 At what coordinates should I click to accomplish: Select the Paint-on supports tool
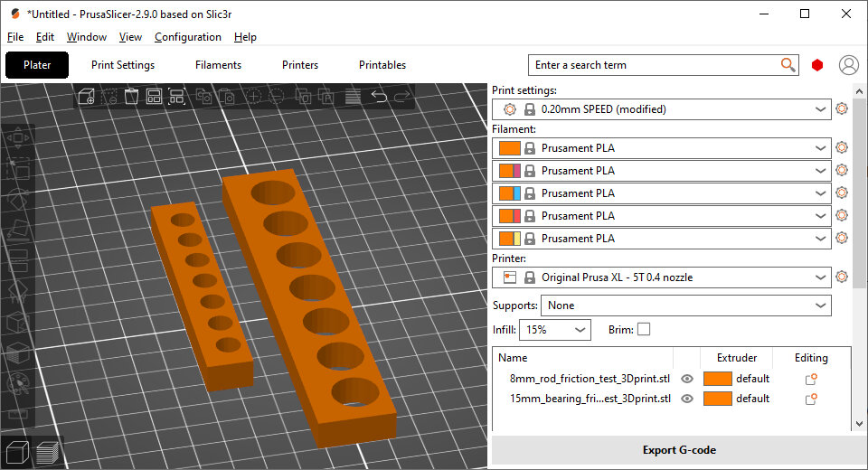coord(18,291)
